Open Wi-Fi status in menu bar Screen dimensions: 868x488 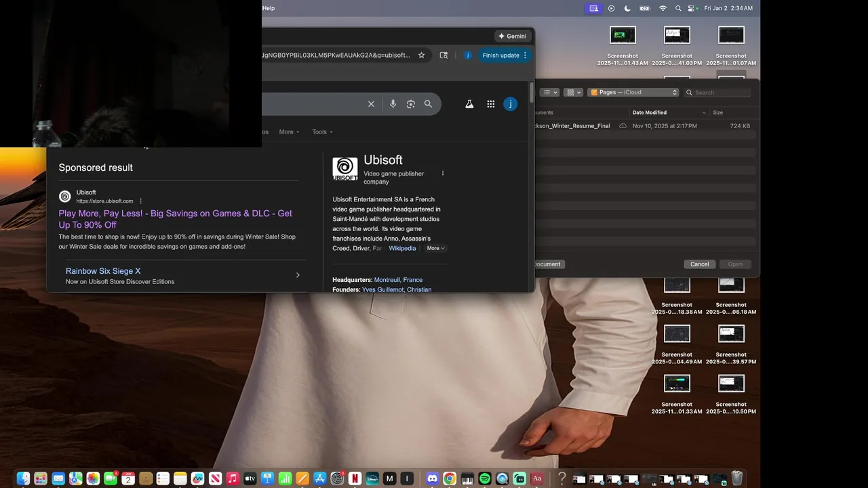coord(663,8)
